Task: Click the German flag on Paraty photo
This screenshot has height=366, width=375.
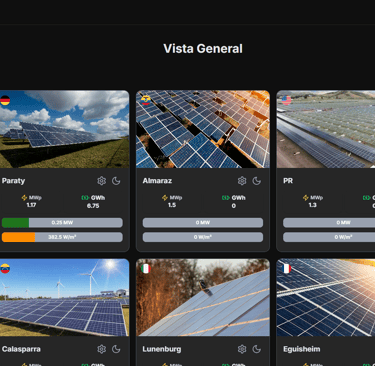Action: point(5,100)
